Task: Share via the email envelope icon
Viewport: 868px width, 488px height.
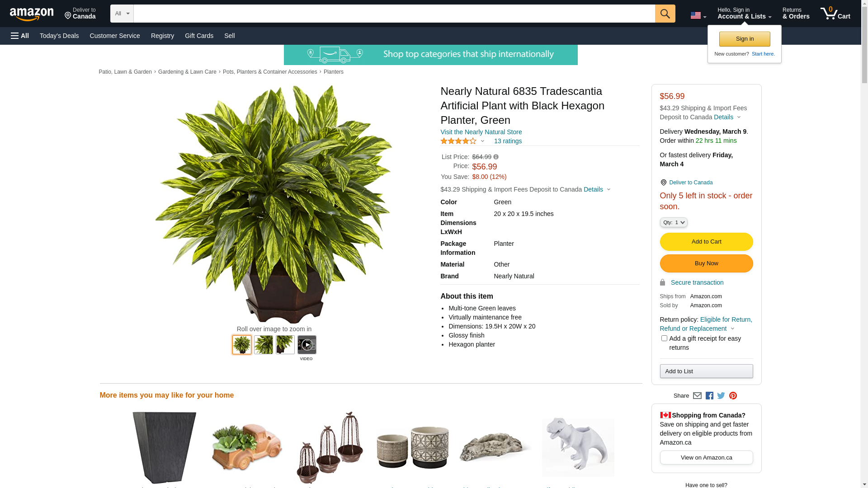Action: (697, 396)
